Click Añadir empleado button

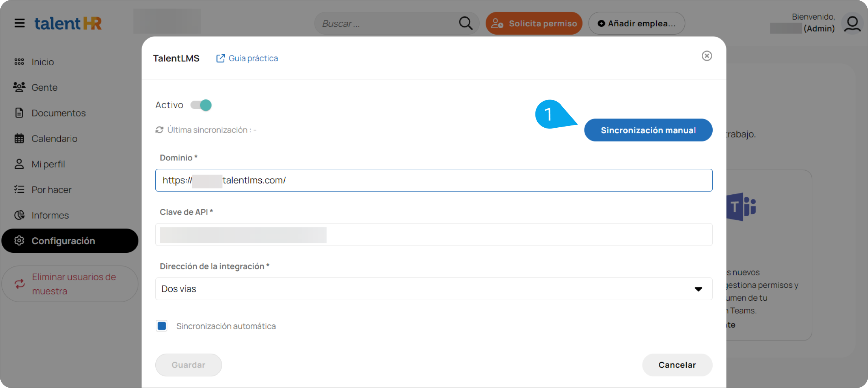pos(637,23)
